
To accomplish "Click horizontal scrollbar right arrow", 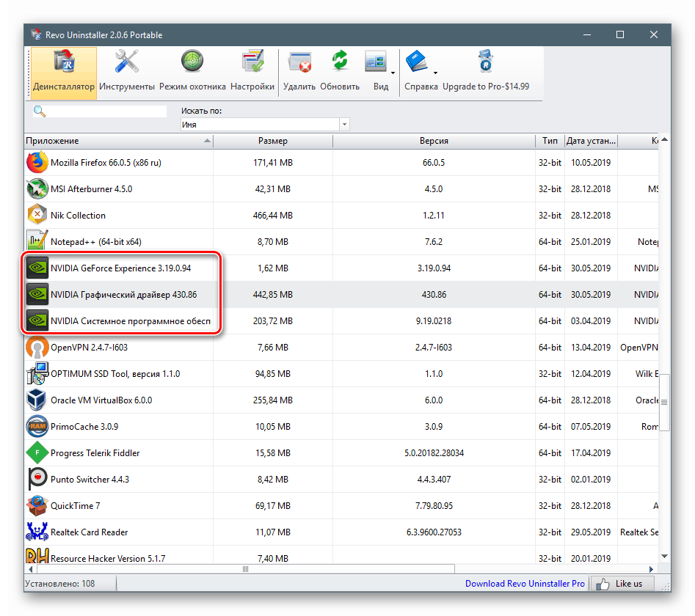I will (x=651, y=569).
